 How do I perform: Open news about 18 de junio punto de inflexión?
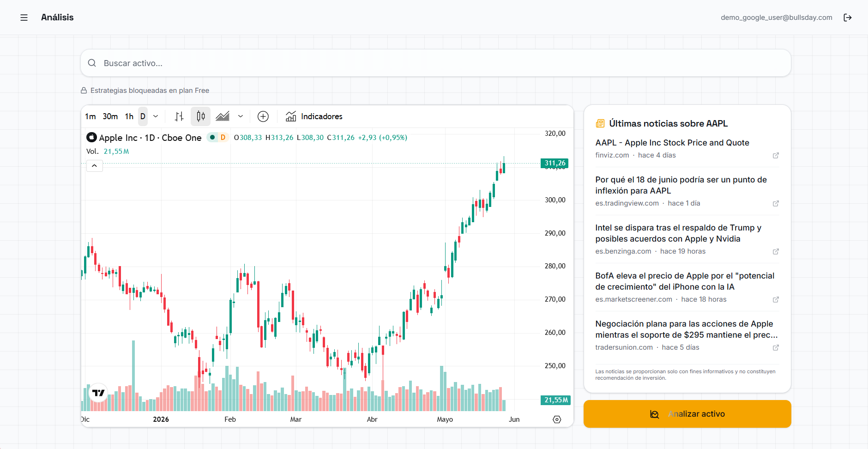pos(681,185)
